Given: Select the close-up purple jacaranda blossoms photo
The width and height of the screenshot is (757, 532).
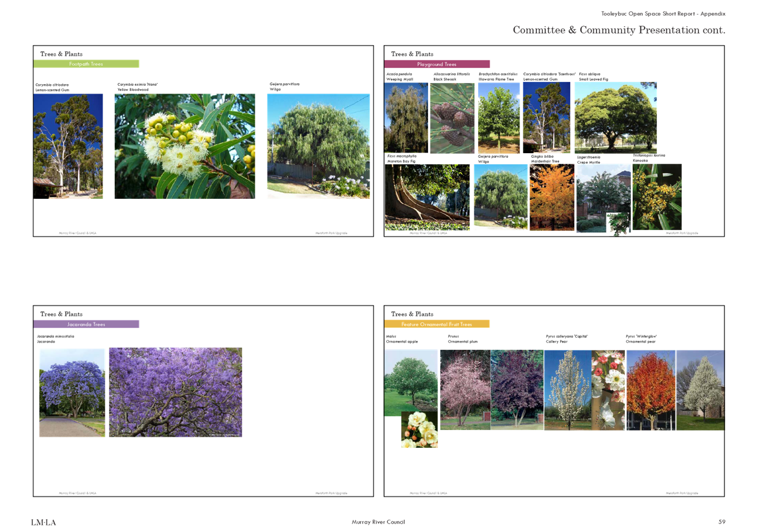Looking at the screenshot, I should tap(176, 392).
